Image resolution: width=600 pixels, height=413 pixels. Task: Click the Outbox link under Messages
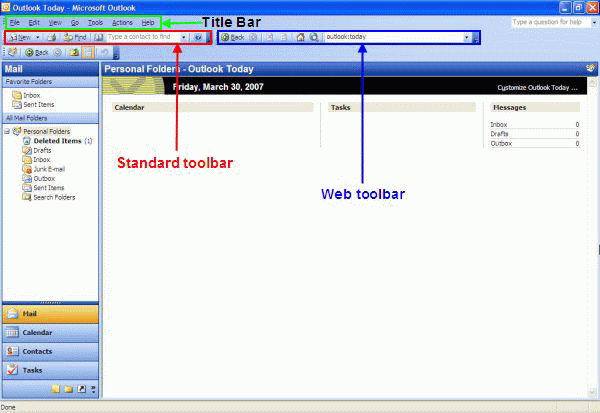(x=501, y=144)
